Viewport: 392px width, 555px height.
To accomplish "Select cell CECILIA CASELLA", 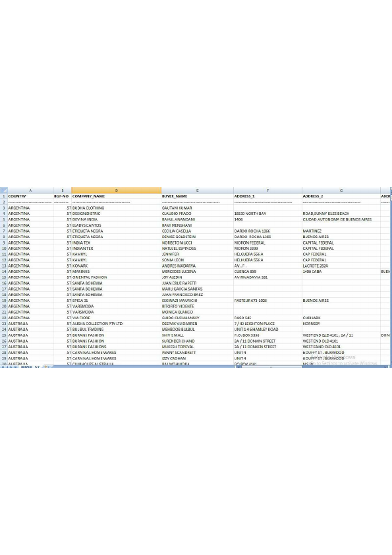I will coord(197,231).
